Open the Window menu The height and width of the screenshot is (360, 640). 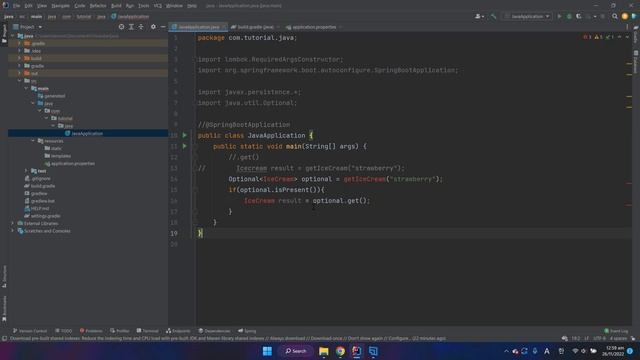click(x=174, y=6)
